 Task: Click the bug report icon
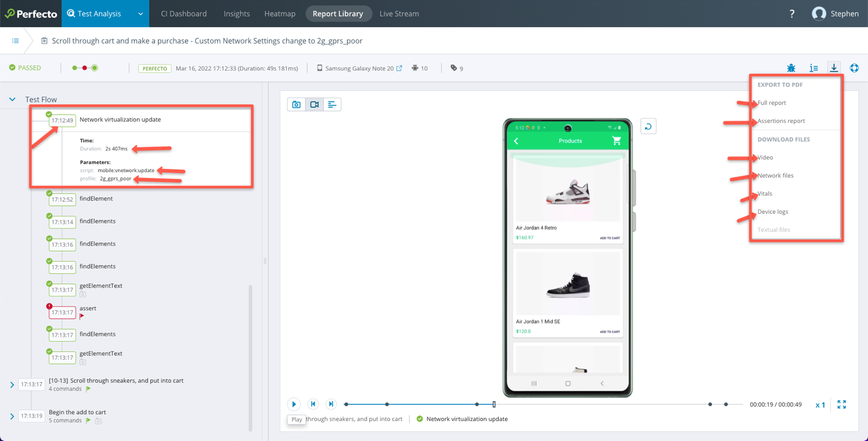coord(791,68)
